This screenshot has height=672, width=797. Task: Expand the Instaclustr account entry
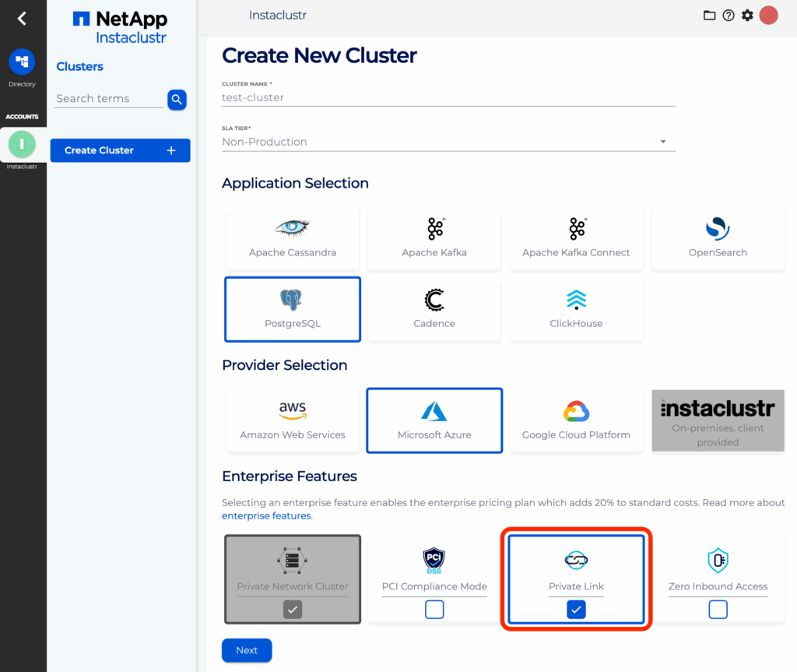[x=23, y=144]
